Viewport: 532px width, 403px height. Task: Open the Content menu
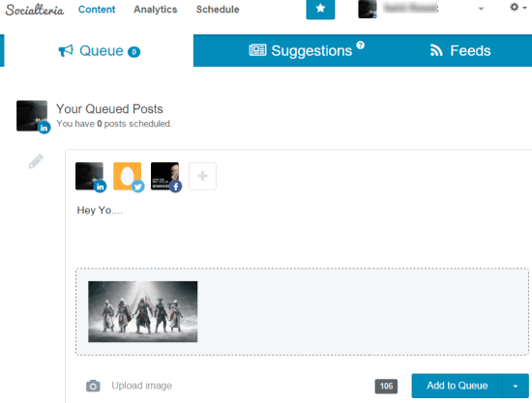pyautogui.click(x=97, y=9)
